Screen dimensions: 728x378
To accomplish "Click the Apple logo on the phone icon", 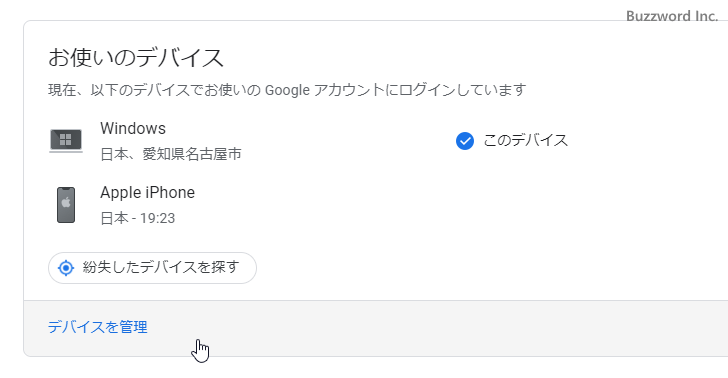I will coord(66,202).
